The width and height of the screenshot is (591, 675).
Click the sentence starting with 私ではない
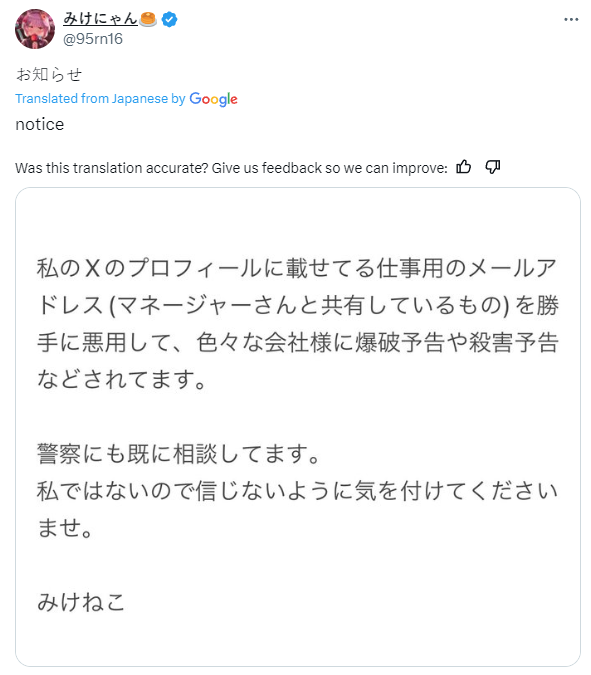coord(297,509)
